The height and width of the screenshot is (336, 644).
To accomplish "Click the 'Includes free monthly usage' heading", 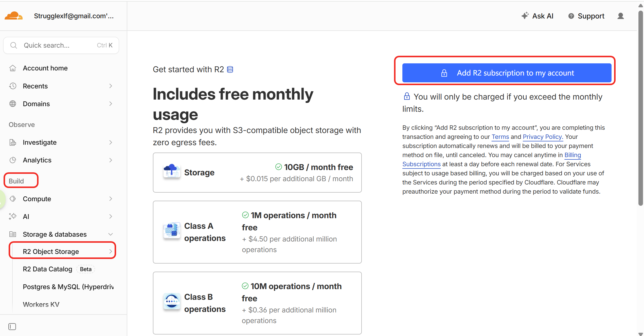I will point(233,104).
